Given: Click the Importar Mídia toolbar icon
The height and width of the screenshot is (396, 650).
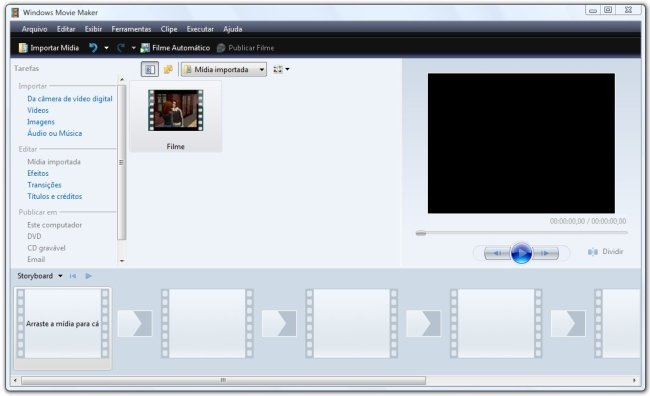Looking at the screenshot, I should click(23, 48).
